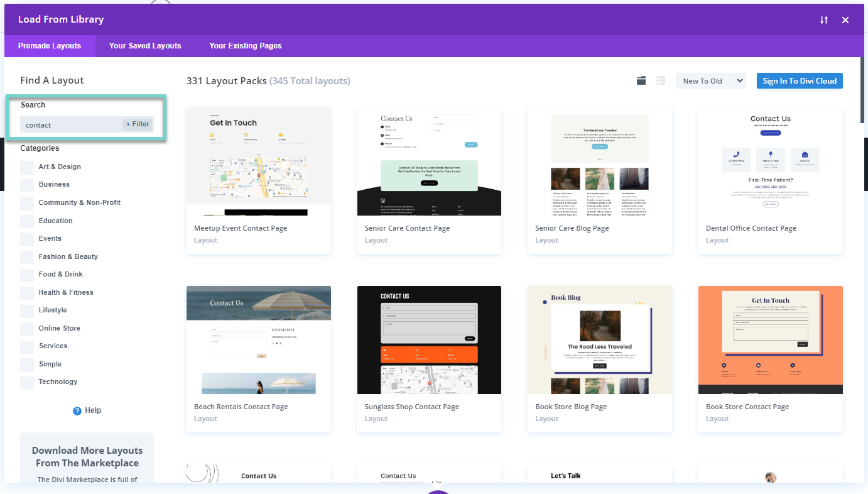Screen dimensions: 868x494
Task: Click 'Book Store Blog Page' title text
Action: point(571,407)
